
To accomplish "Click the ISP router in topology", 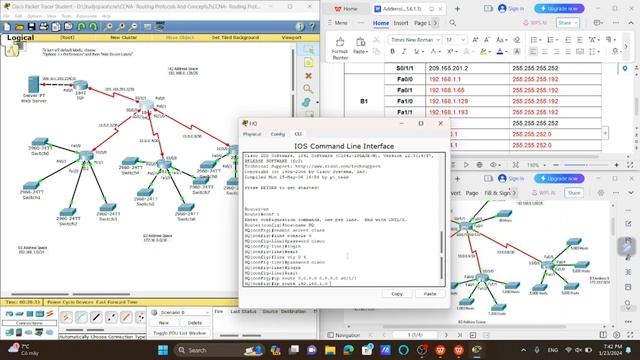I will pyautogui.click(x=80, y=86).
